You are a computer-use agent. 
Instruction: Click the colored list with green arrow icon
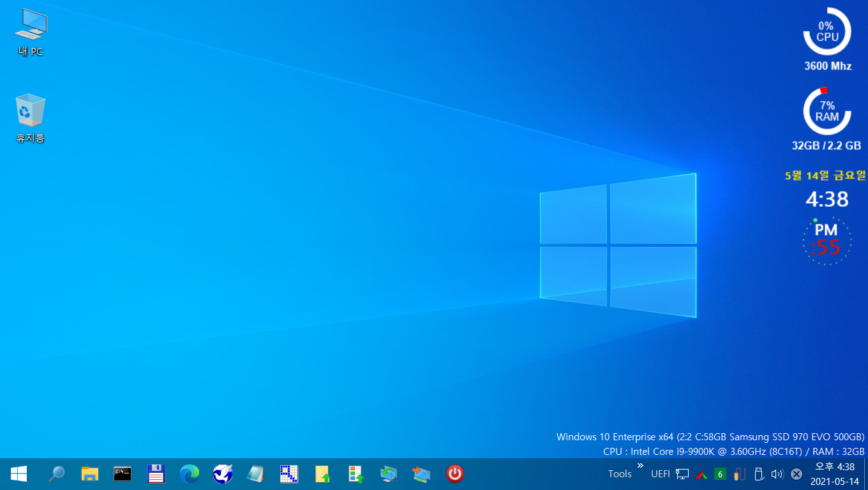(x=355, y=473)
